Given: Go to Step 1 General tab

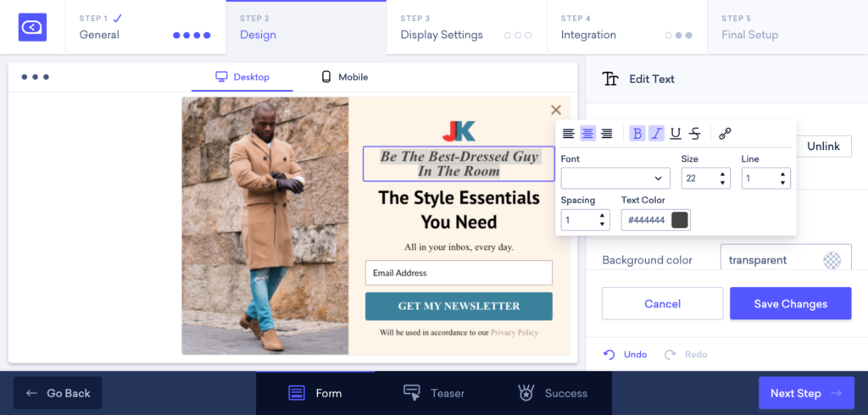Looking at the screenshot, I should coord(146,27).
